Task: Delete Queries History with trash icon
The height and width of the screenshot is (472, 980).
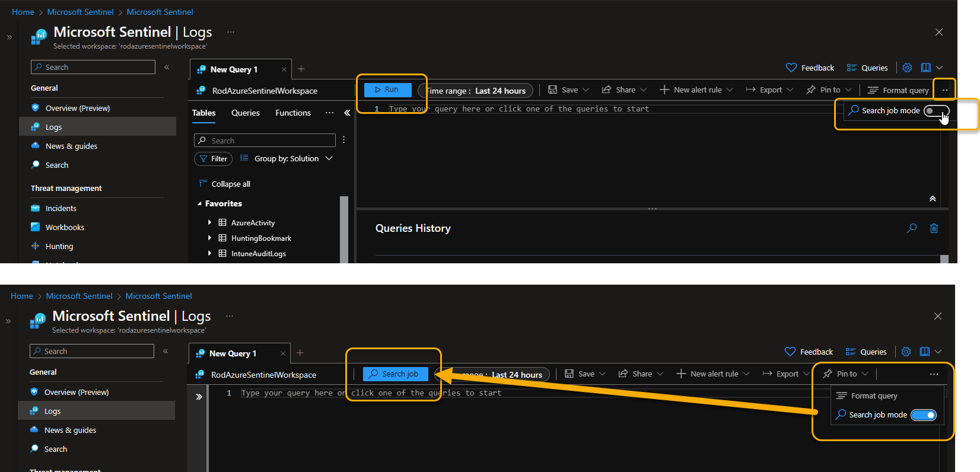Action: coord(934,228)
